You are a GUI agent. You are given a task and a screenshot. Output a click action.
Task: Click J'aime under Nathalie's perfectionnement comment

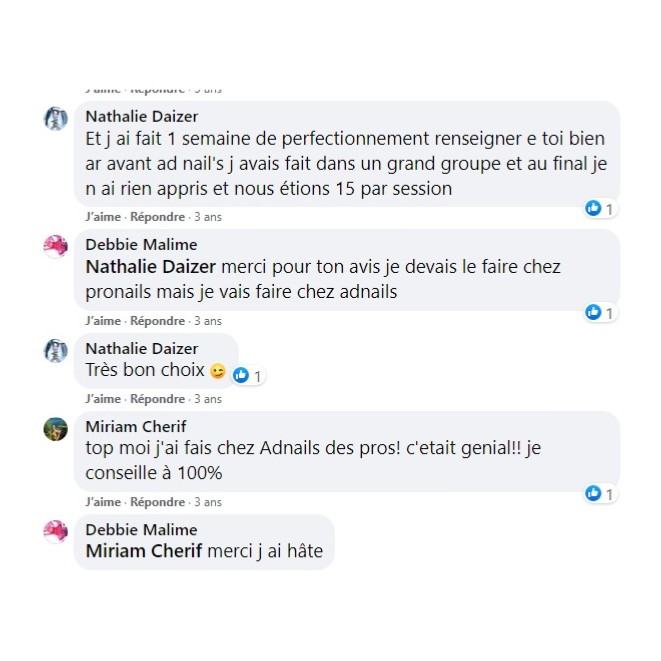[x=103, y=217]
